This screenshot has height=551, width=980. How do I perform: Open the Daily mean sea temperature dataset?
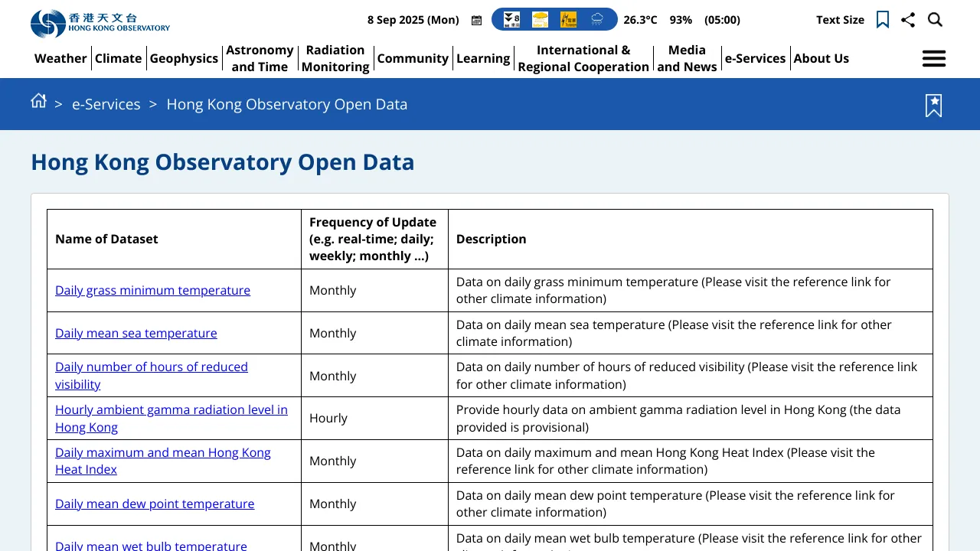tap(136, 333)
